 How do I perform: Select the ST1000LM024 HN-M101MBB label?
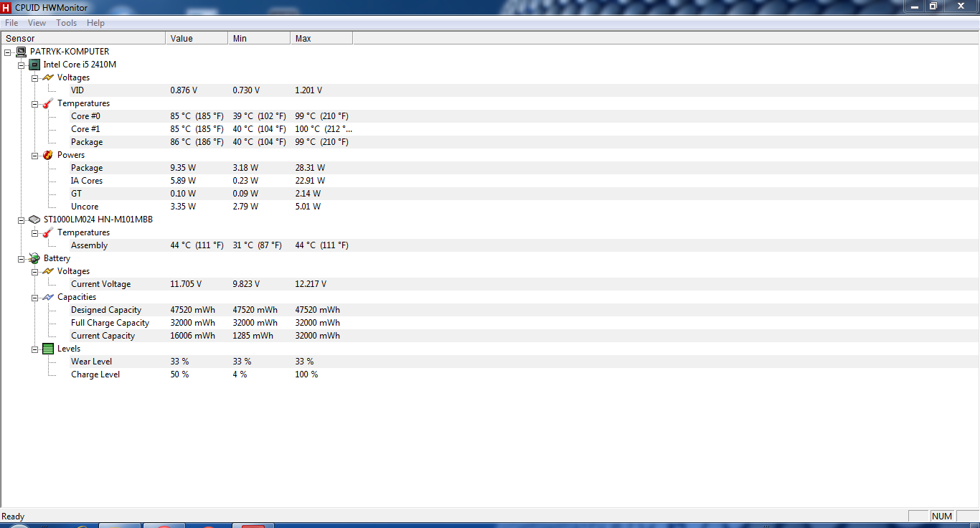click(x=98, y=220)
